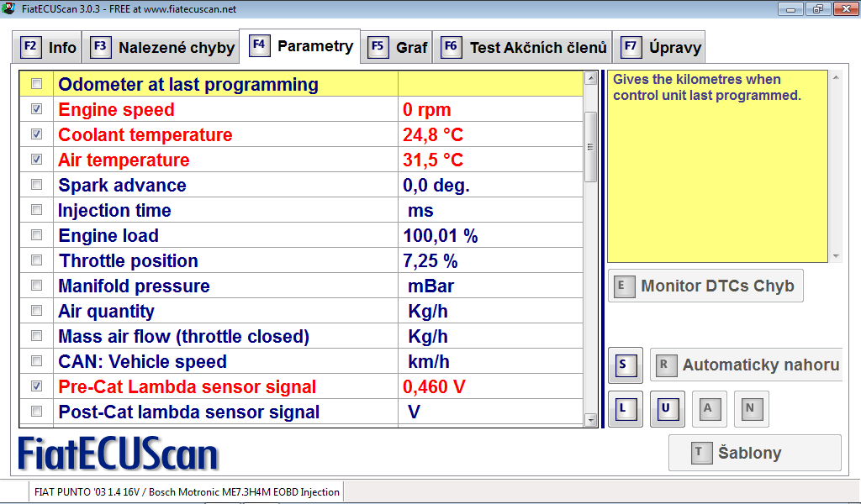Open the F5 Graf tab
Viewport: 861px width, 504px height.
399,47
